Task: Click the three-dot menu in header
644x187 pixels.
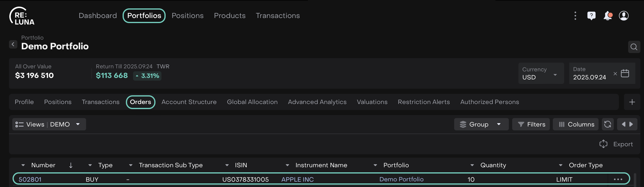Action: pyautogui.click(x=575, y=16)
